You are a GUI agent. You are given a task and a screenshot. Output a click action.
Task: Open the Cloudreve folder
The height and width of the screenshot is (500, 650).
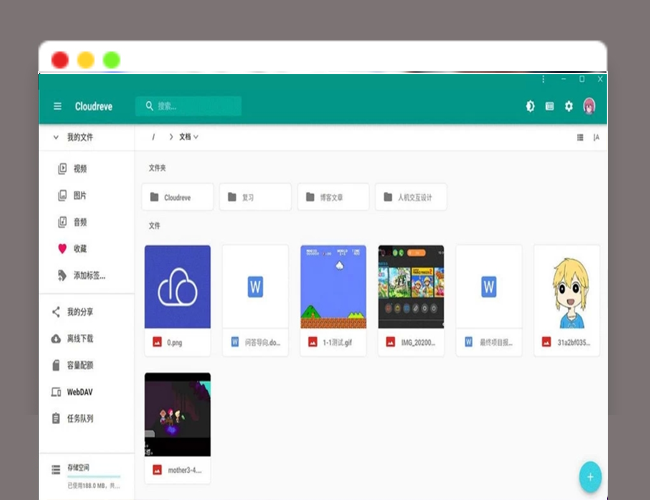pyautogui.click(x=178, y=197)
